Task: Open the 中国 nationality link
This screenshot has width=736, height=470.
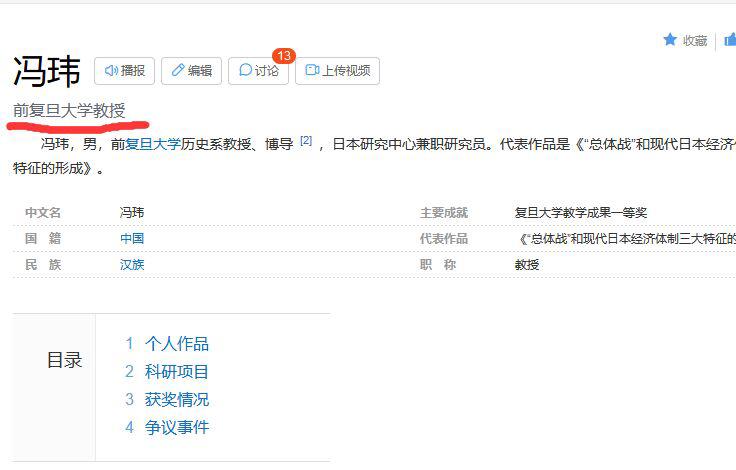Action: click(132, 238)
